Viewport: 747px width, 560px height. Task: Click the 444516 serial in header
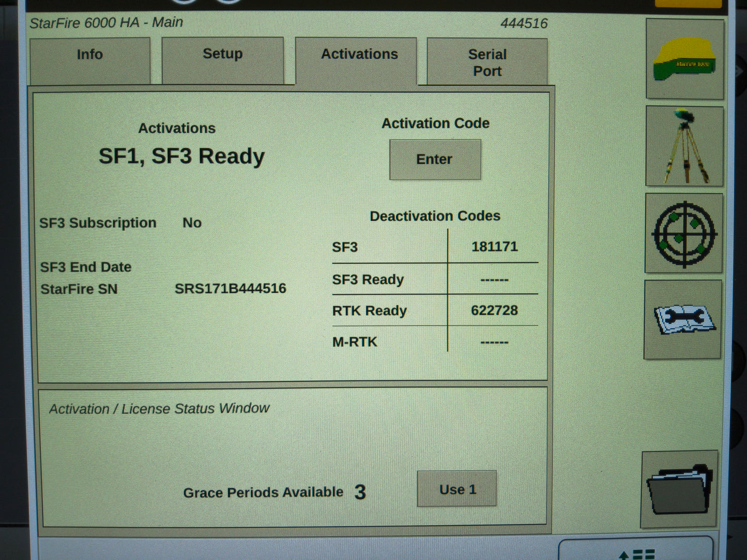coord(524,23)
